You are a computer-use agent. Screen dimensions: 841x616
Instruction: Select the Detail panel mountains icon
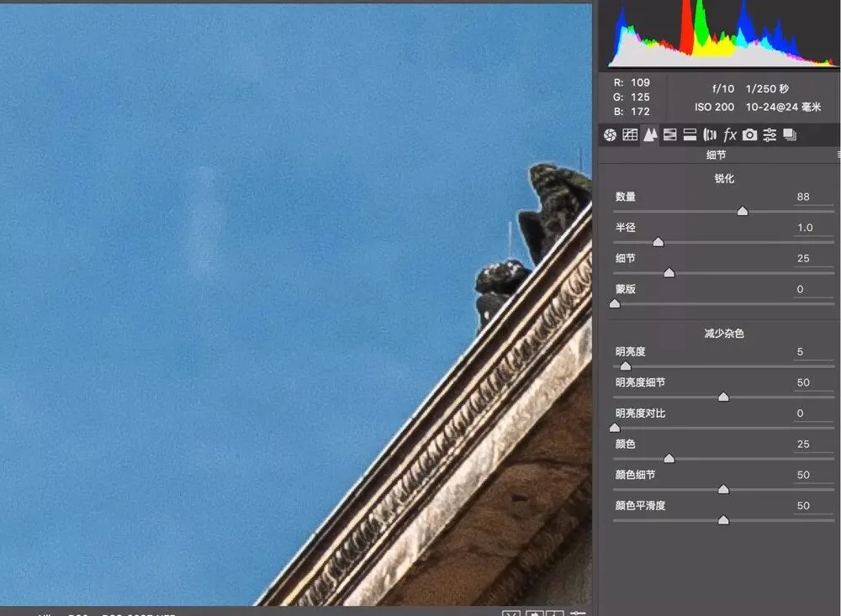650,135
